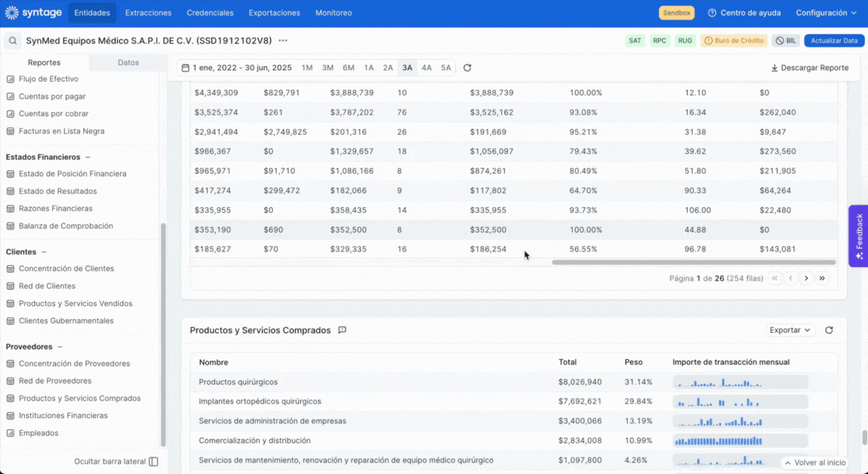Click the Actualizar Data button
The width and height of the screenshot is (868, 474).
pyautogui.click(x=834, y=41)
